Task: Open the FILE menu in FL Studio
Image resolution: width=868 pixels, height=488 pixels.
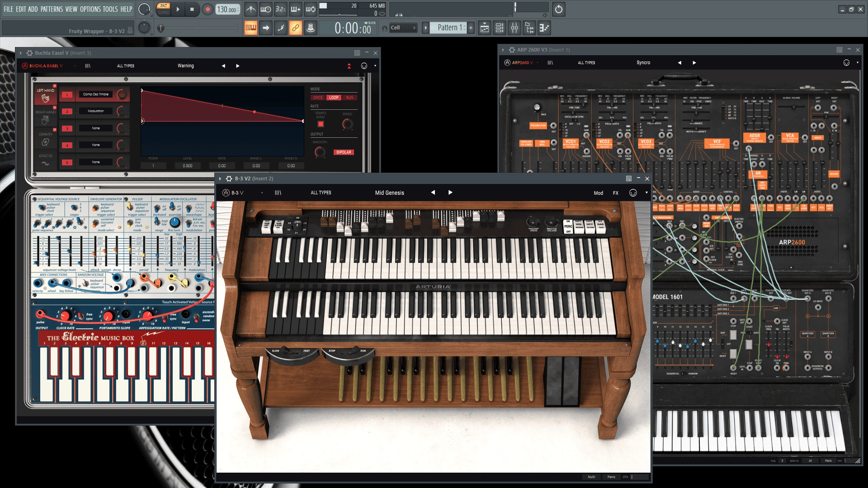Action: (9, 9)
